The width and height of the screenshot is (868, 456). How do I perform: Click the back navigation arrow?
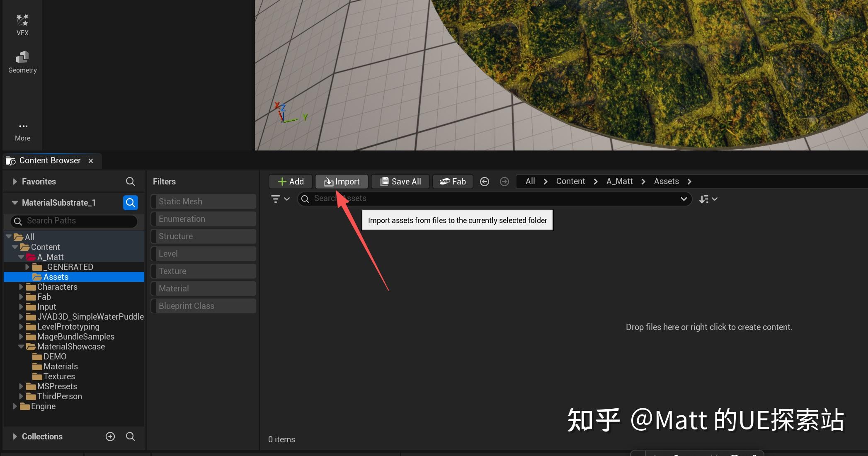(484, 181)
